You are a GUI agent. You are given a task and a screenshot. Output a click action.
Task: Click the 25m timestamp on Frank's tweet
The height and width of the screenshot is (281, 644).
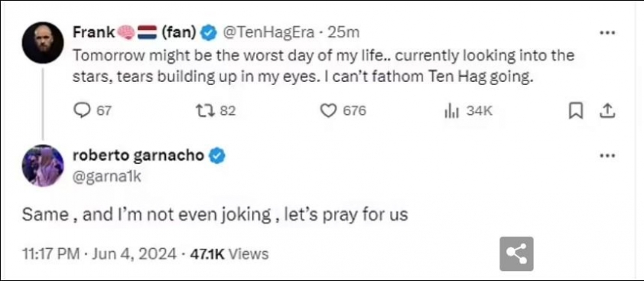coord(343,33)
